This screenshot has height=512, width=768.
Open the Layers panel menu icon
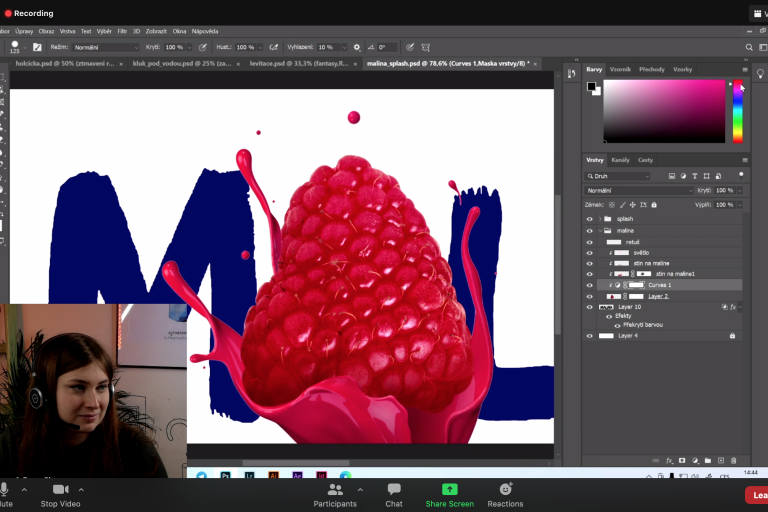coord(744,160)
